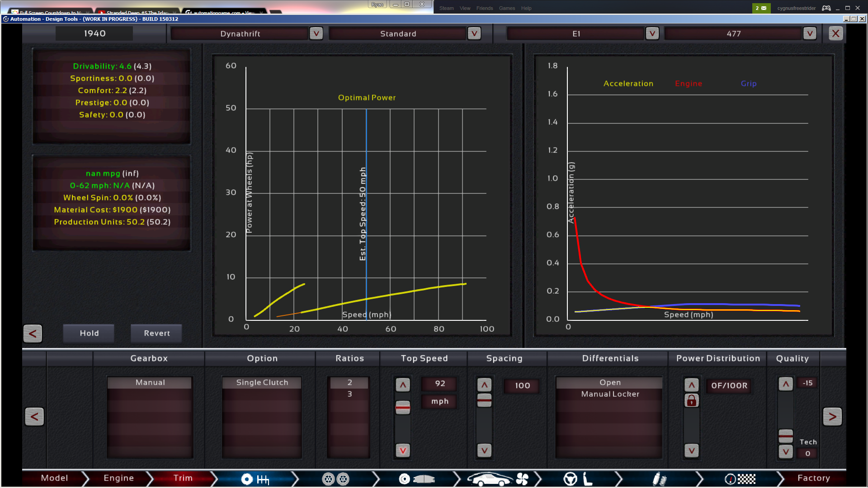The width and height of the screenshot is (868, 488).
Task: Click the Top Speed slider handle
Action: [403, 408]
